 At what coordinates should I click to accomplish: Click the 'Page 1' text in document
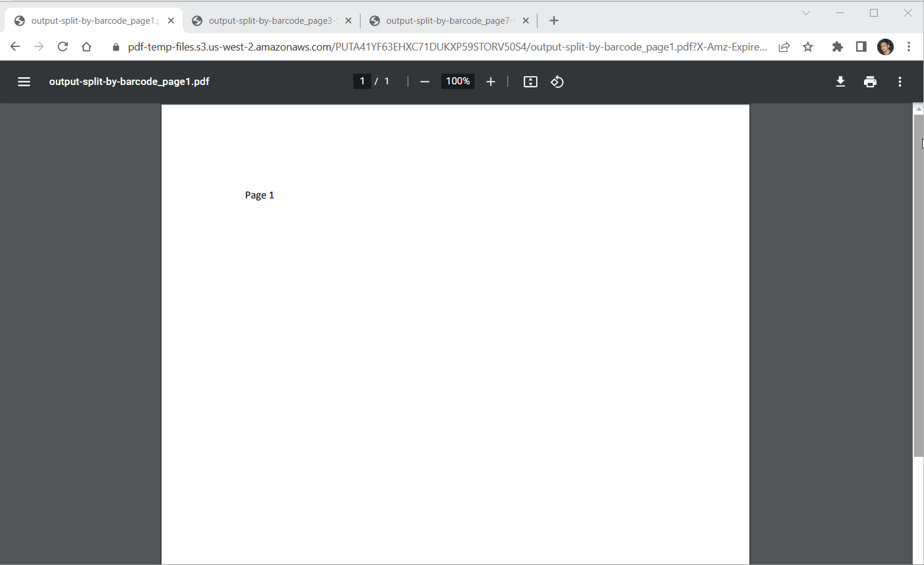[x=260, y=195]
